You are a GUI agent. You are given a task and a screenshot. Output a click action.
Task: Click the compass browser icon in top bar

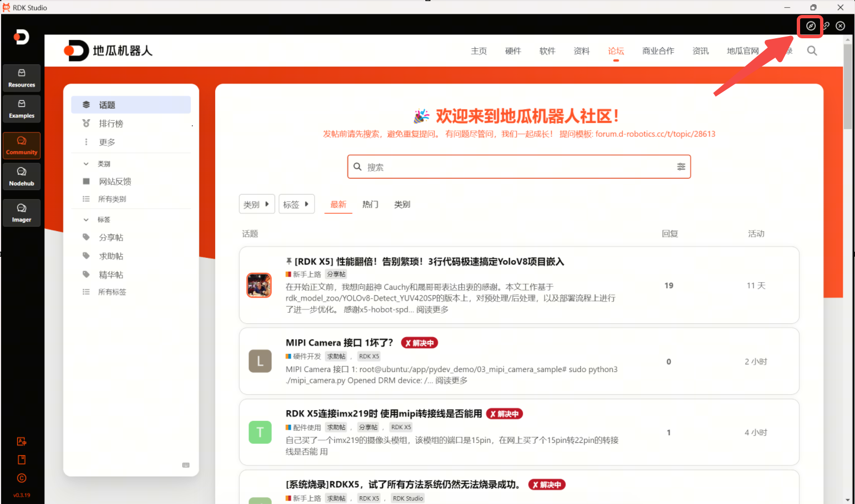[x=810, y=26]
